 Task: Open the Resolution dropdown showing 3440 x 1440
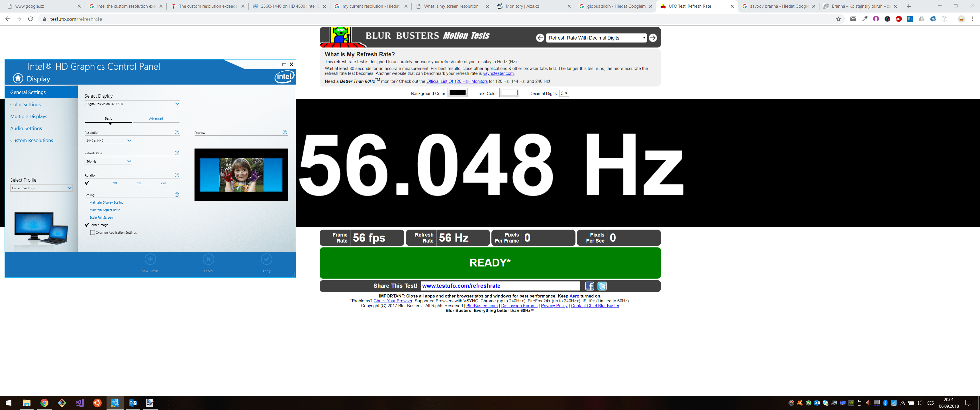108,140
